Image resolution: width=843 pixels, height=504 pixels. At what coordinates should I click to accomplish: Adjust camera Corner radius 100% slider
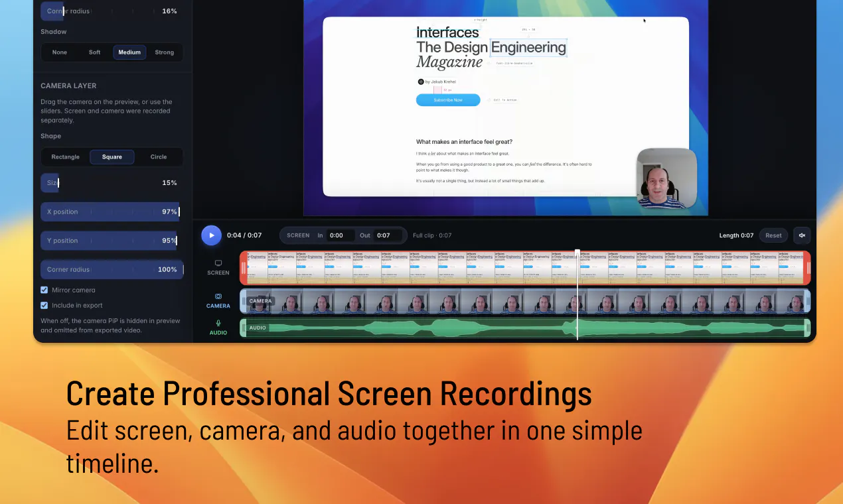coord(112,270)
